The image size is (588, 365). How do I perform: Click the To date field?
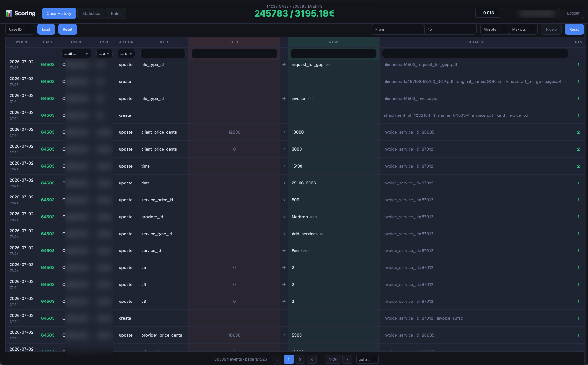pyautogui.click(x=450, y=29)
